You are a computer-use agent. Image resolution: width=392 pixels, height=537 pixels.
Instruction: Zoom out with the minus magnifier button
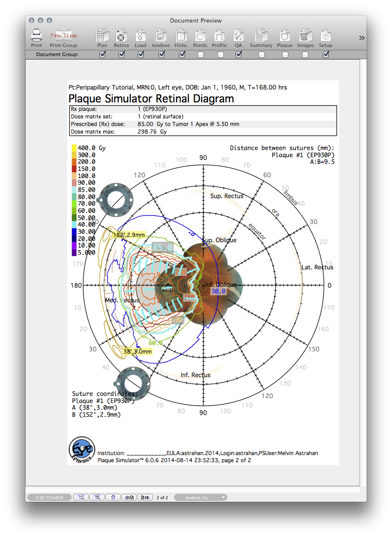[x=81, y=497]
